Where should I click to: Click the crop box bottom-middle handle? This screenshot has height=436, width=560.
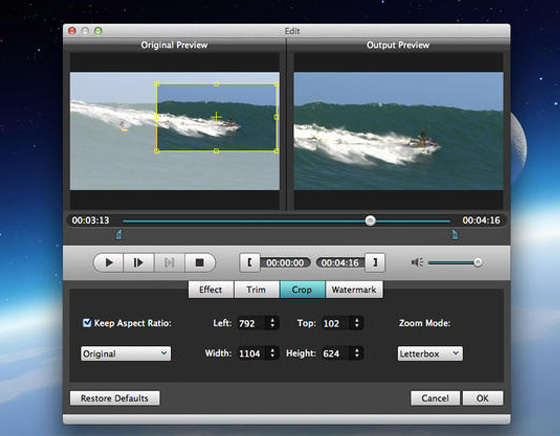216,151
